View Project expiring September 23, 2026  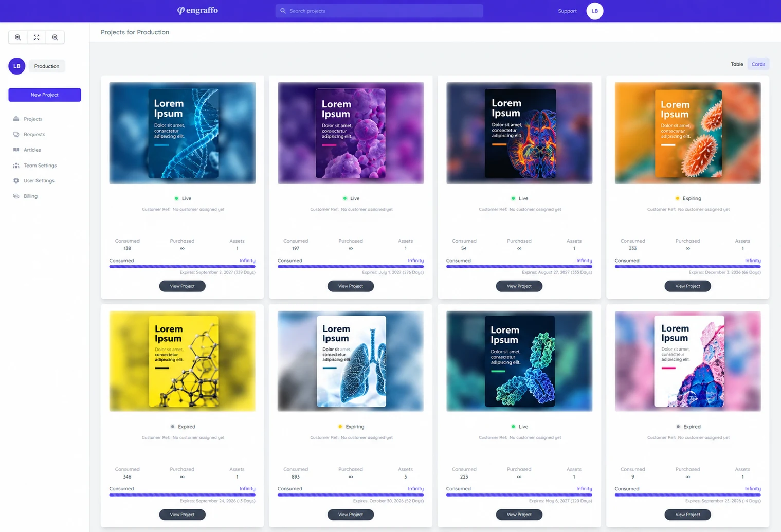[x=687, y=514]
